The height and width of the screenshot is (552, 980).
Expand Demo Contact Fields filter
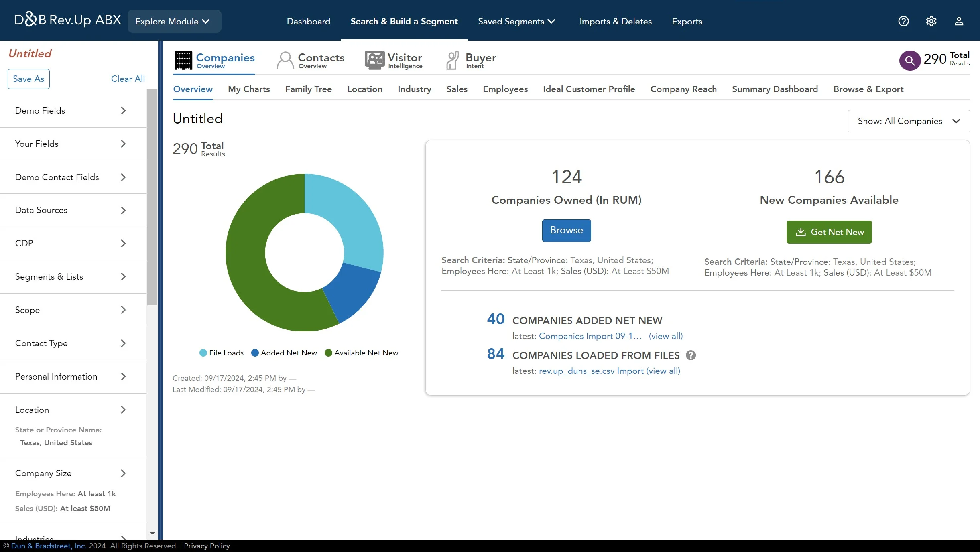click(x=73, y=177)
